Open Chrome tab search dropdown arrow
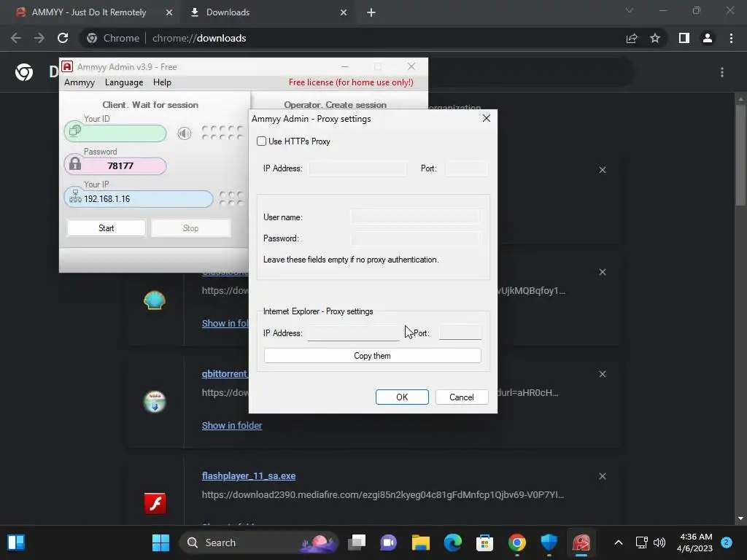This screenshot has height=560, width=747. (x=630, y=10)
